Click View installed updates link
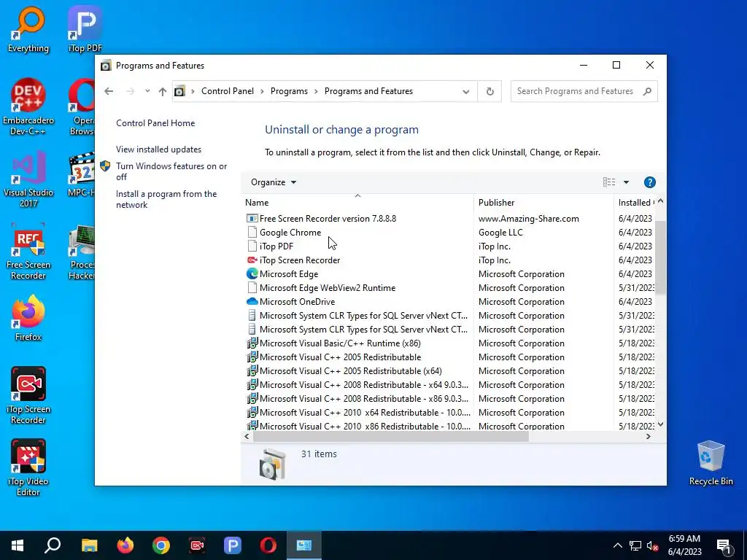 pos(158,149)
